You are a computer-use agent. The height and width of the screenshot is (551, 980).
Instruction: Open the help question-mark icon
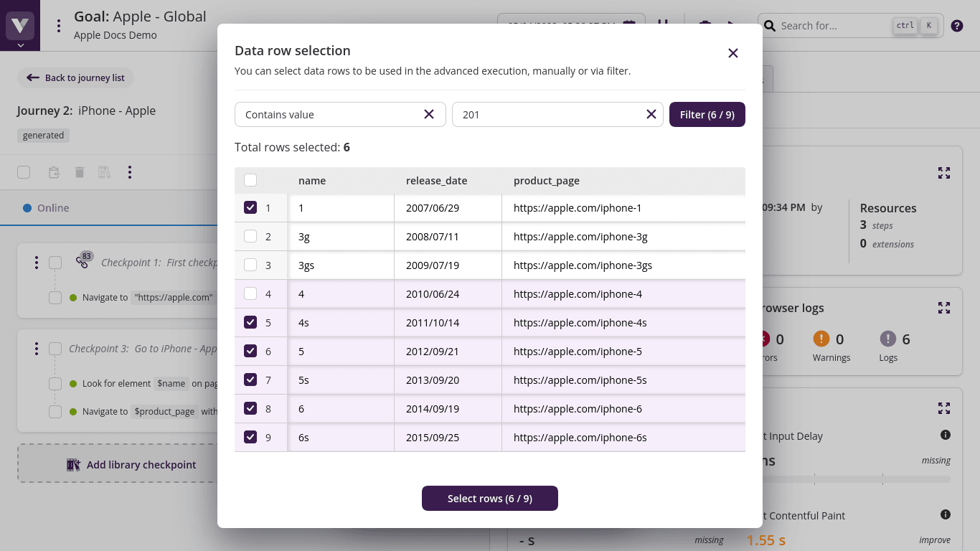[956, 26]
